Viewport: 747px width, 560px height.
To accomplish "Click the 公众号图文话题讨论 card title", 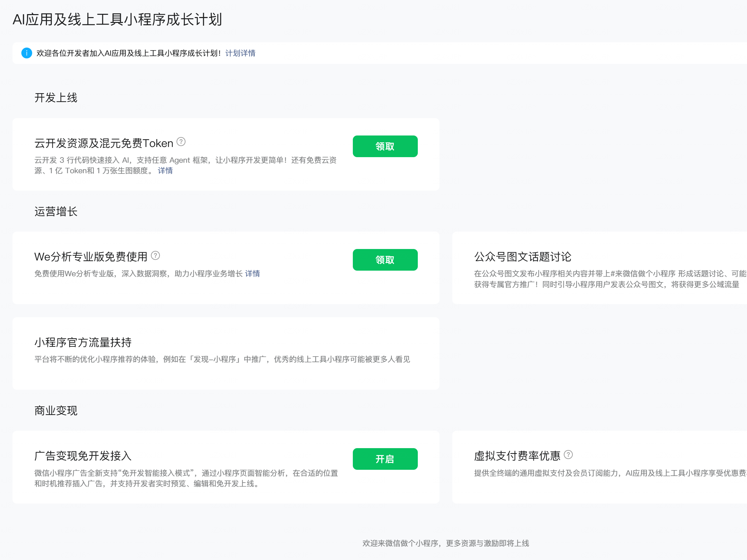I will coord(523,257).
